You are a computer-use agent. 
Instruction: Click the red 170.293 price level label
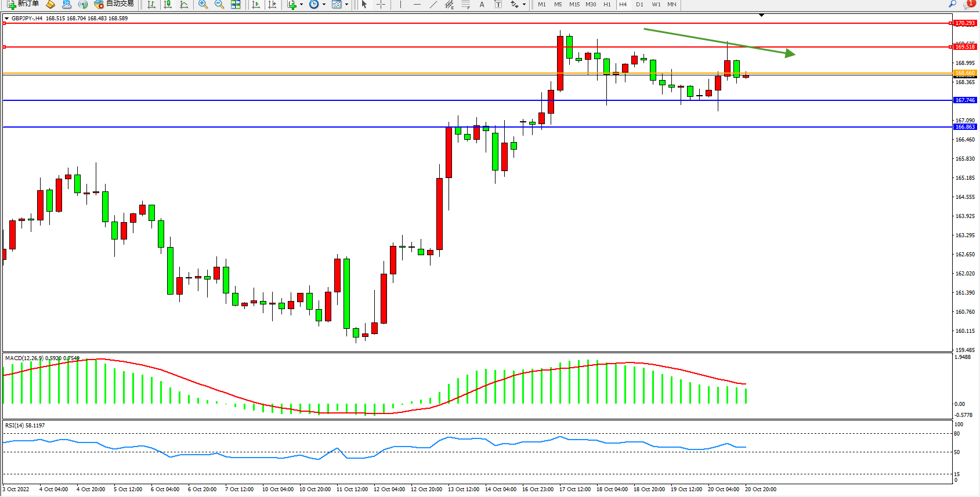point(965,23)
